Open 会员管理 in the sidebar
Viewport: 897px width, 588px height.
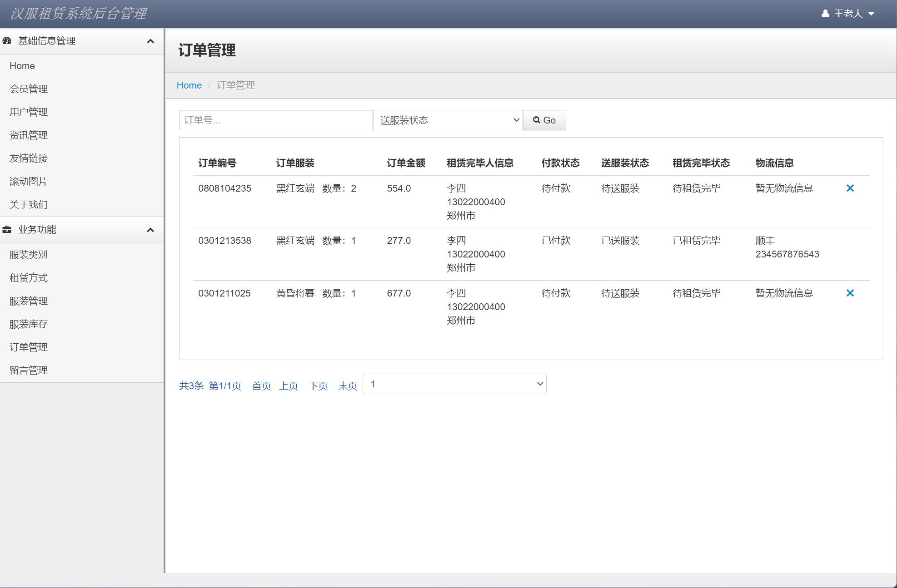29,89
